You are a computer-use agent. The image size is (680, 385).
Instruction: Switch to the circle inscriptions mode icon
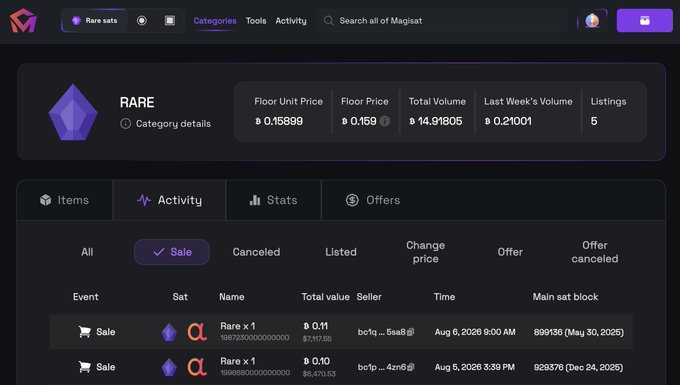point(142,20)
